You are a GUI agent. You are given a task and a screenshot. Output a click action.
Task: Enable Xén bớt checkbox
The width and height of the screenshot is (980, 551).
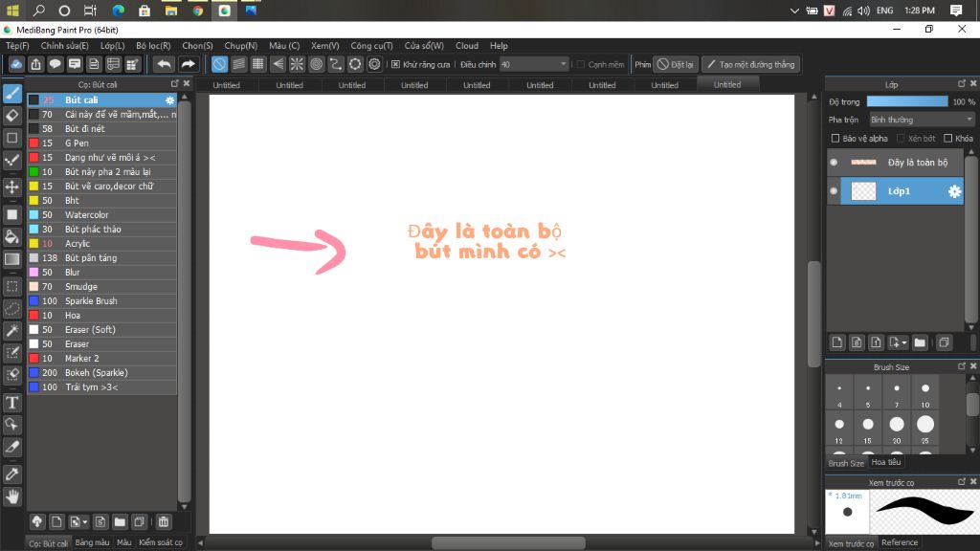901,138
